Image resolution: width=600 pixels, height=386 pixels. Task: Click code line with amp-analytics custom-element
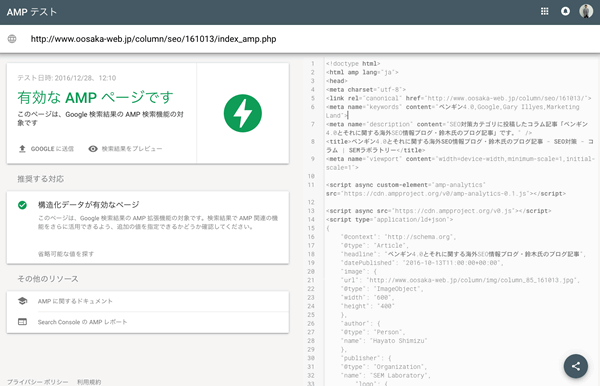[445, 189]
